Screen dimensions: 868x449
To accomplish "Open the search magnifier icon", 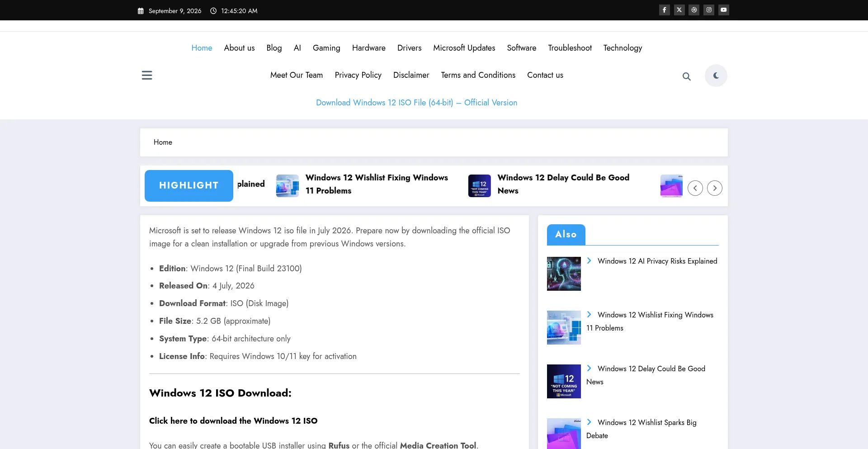I will [x=687, y=76].
